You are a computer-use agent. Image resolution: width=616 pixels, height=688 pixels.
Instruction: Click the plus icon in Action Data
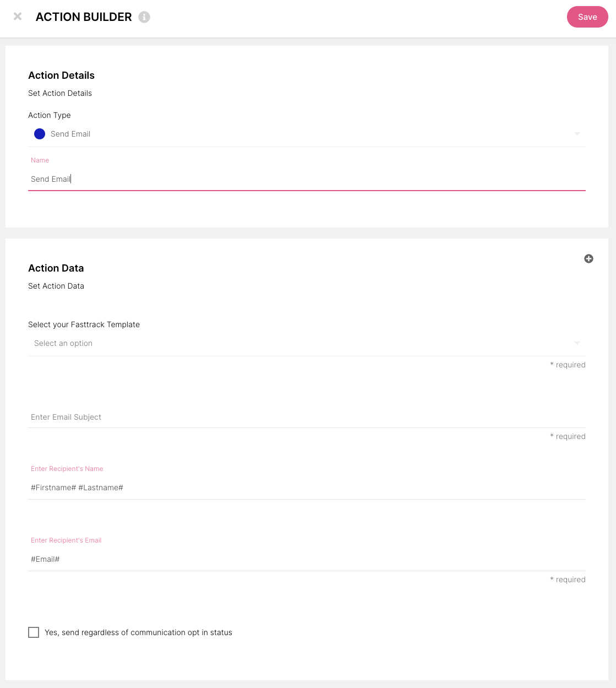tap(588, 259)
